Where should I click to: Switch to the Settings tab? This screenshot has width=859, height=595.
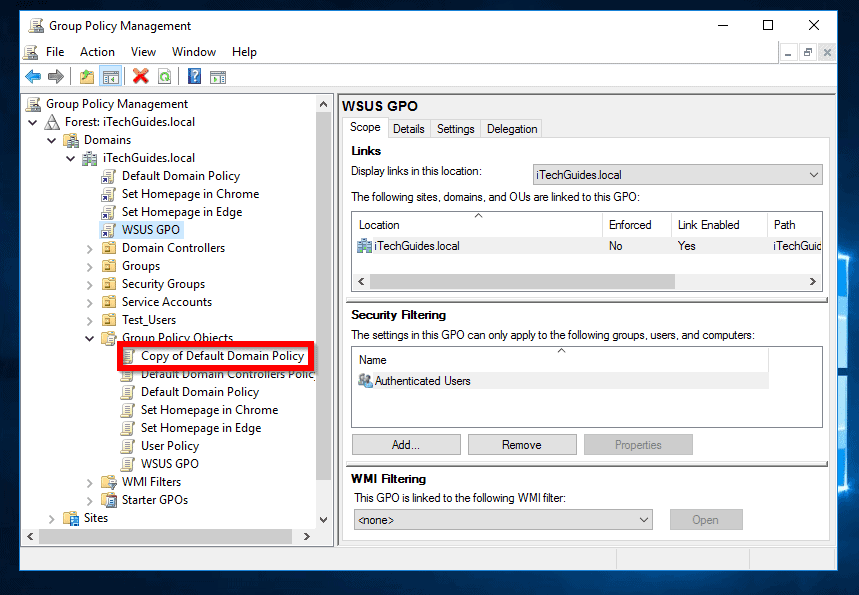coord(455,129)
